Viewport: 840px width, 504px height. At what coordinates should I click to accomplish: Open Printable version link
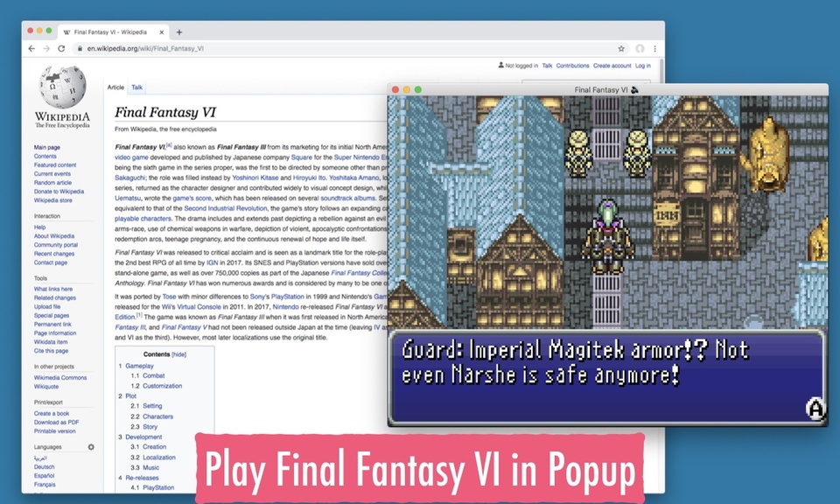click(x=54, y=431)
